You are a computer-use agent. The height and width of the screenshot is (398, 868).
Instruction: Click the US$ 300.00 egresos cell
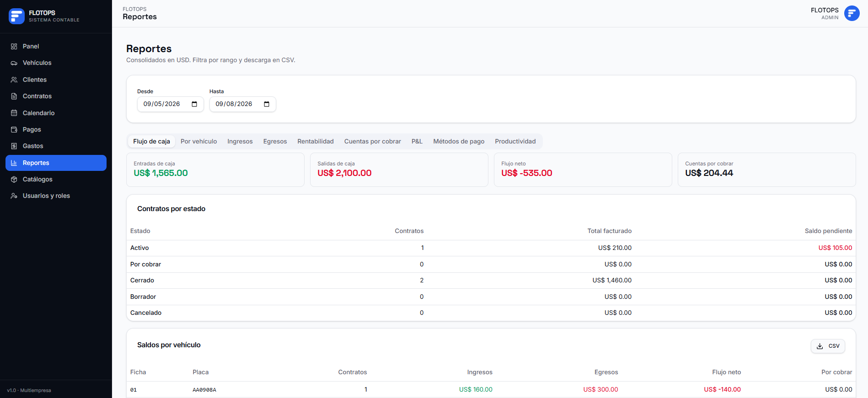pyautogui.click(x=600, y=390)
